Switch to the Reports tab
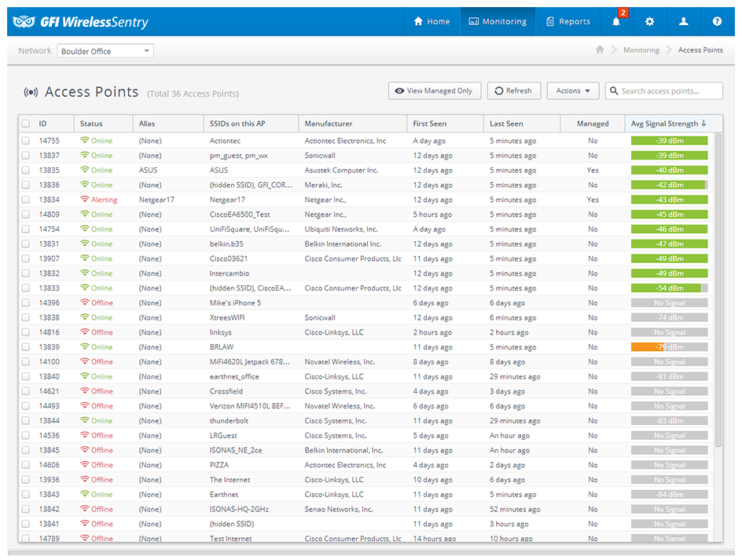The image size is (742, 560). (x=568, y=22)
